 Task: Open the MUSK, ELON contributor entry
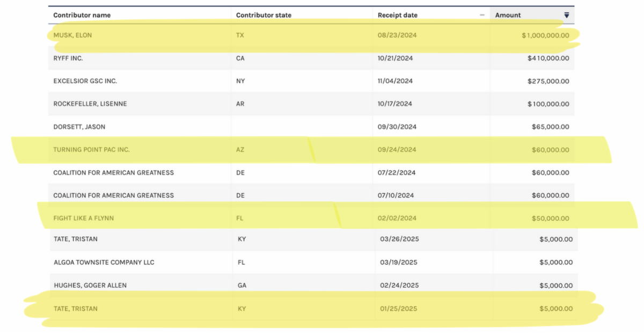click(72, 35)
